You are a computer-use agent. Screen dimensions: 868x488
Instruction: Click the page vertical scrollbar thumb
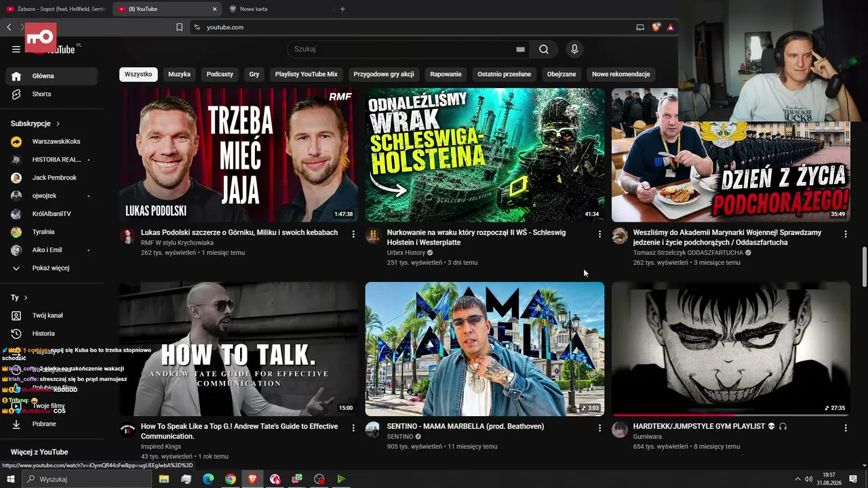coord(865,267)
